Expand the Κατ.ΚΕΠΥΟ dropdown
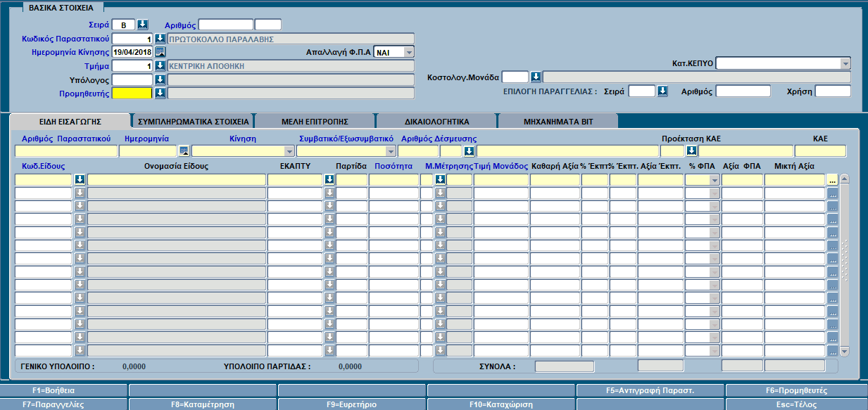The width and height of the screenshot is (868, 410). [845, 63]
